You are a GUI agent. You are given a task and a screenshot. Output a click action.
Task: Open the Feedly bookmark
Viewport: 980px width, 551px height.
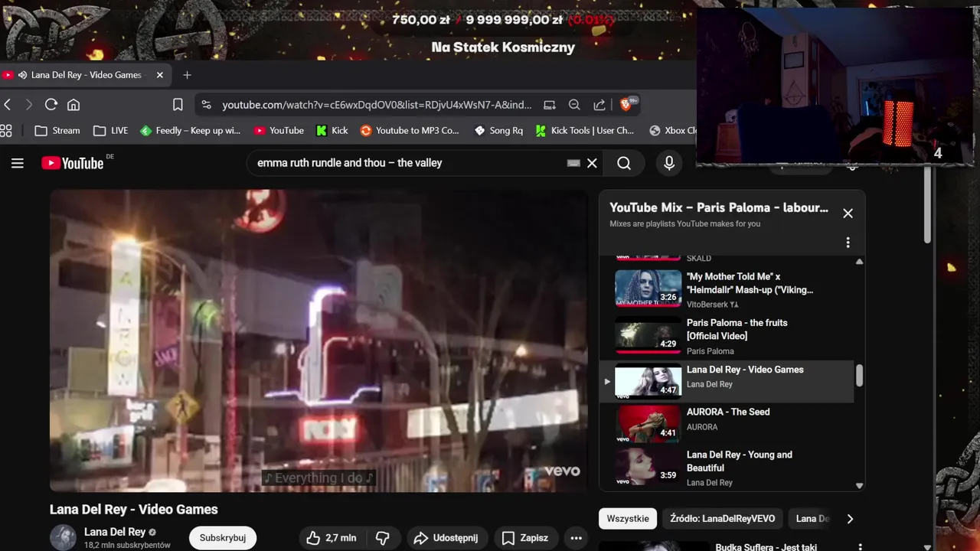click(x=191, y=131)
